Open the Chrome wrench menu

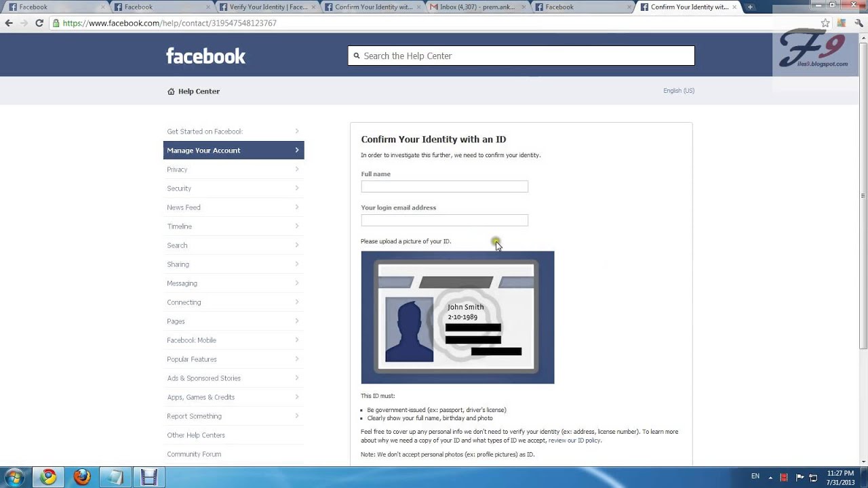click(858, 23)
